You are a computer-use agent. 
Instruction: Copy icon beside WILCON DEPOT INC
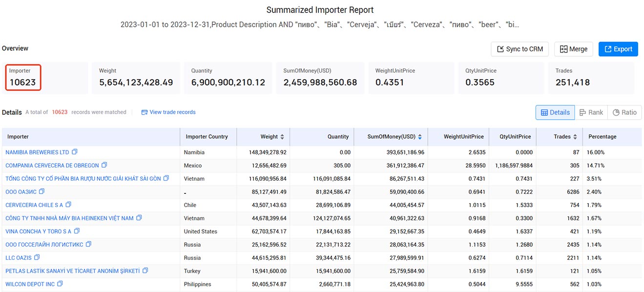(x=60, y=284)
